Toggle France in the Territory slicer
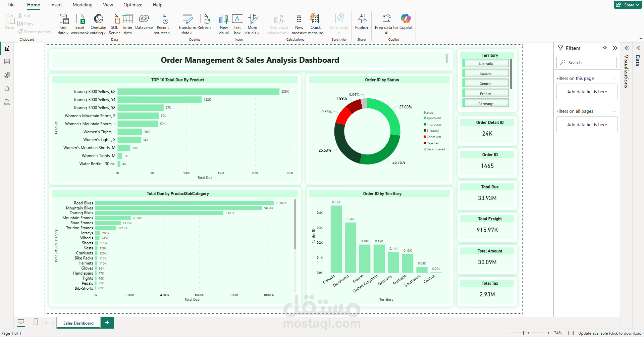 pos(485,94)
